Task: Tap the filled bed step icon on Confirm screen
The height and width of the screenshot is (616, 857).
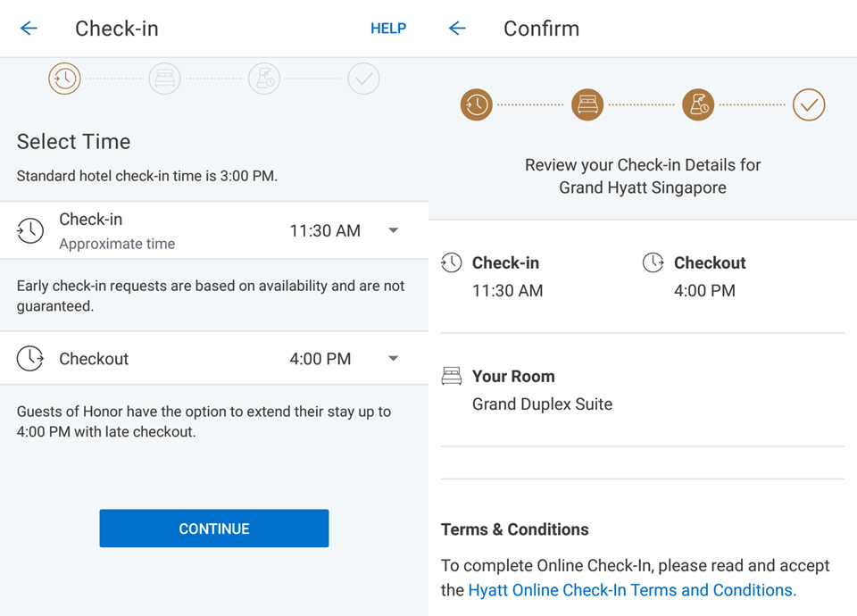Action: (x=587, y=104)
